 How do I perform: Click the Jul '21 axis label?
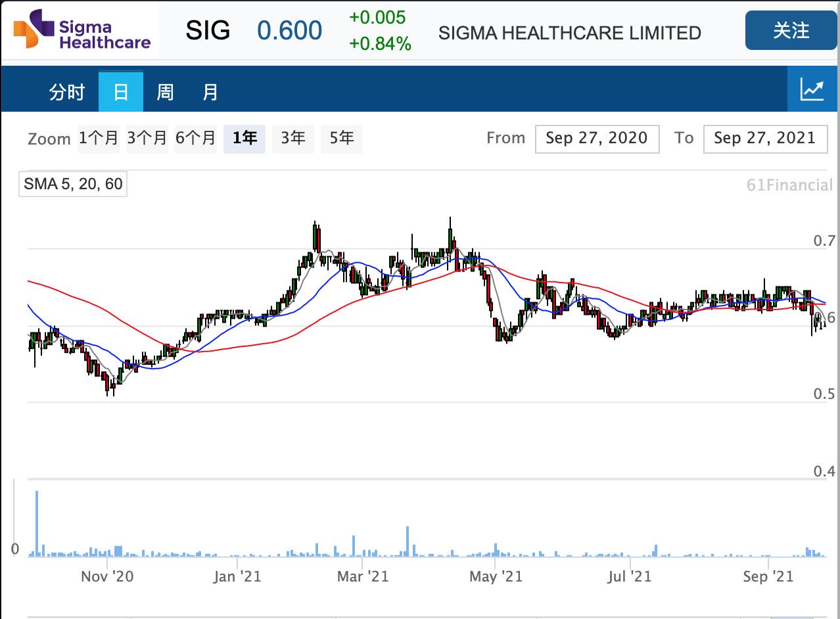point(630,576)
